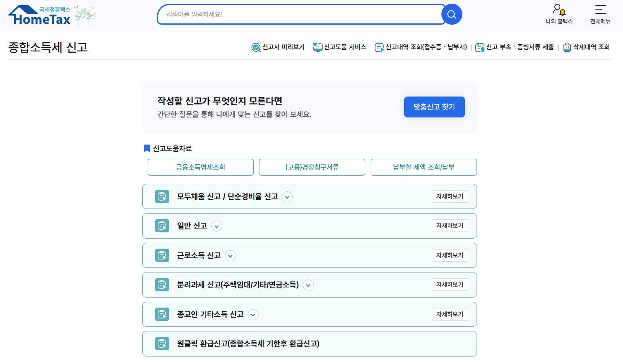This screenshot has height=364, width=623.
Task: Click the 신고도움 서비스 monitor icon
Action: pyautogui.click(x=318, y=47)
